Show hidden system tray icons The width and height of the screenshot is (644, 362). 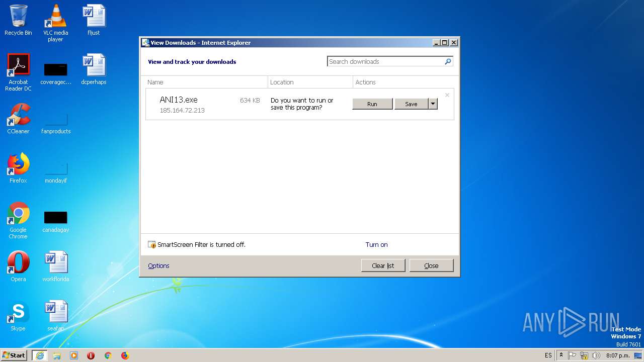coord(561,355)
